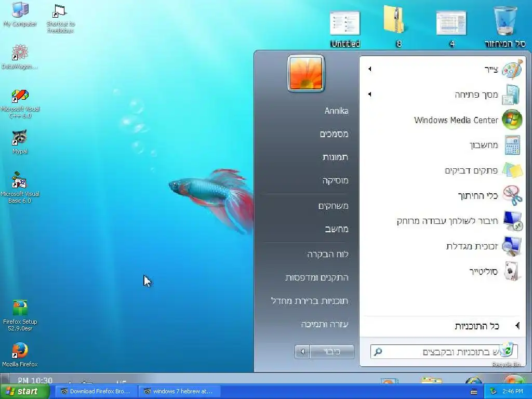
Task: Click the search programs and files box
Action: tap(444, 352)
